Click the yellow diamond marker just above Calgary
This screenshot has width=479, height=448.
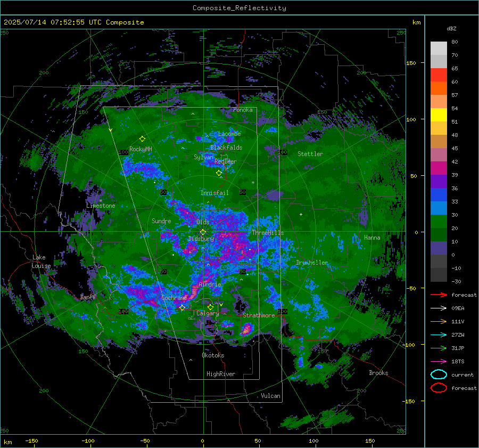tap(210, 307)
